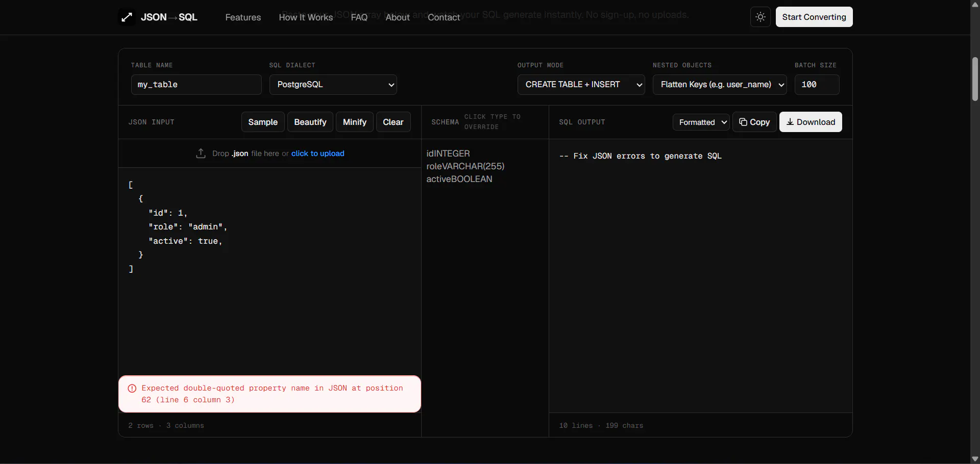
Task: Click the upload arrow icon in drop zone
Action: tap(201, 153)
